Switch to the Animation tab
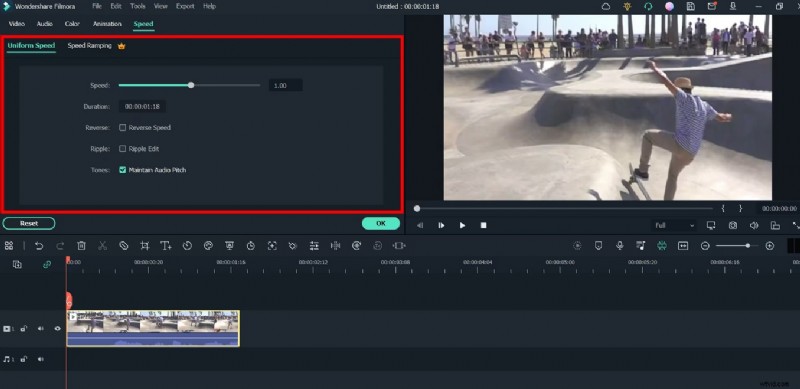The width and height of the screenshot is (800, 389). tap(107, 24)
